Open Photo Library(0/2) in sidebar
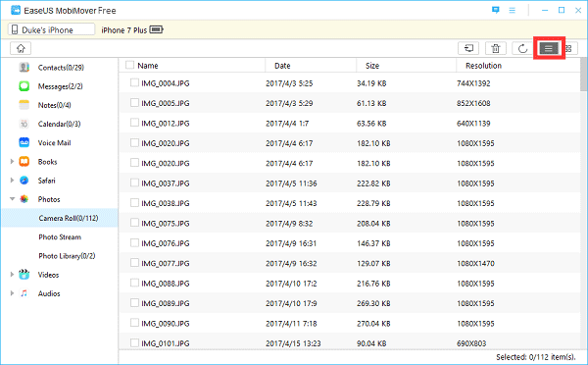This screenshot has width=588, height=365. [67, 256]
